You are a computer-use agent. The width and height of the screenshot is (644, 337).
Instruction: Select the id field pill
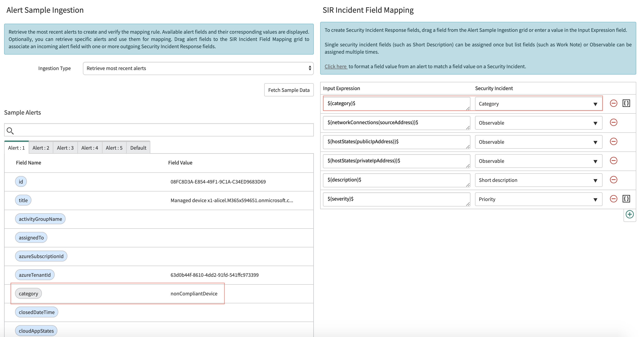pyautogui.click(x=21, y=181)
